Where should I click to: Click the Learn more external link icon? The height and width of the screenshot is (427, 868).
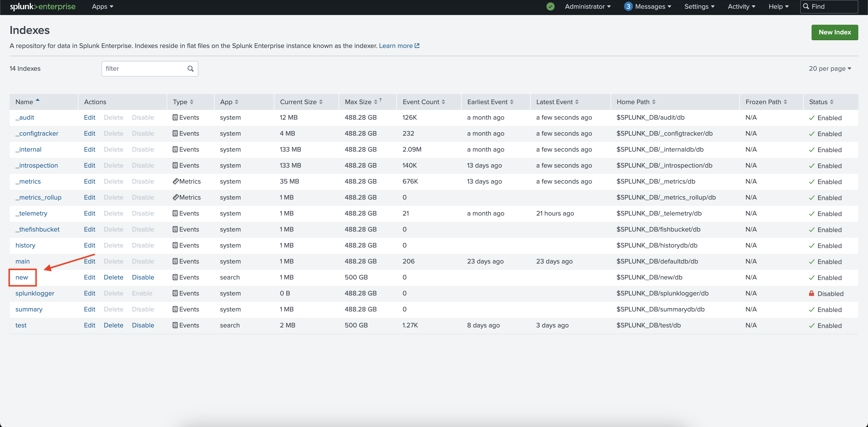(x=417, y=46)
